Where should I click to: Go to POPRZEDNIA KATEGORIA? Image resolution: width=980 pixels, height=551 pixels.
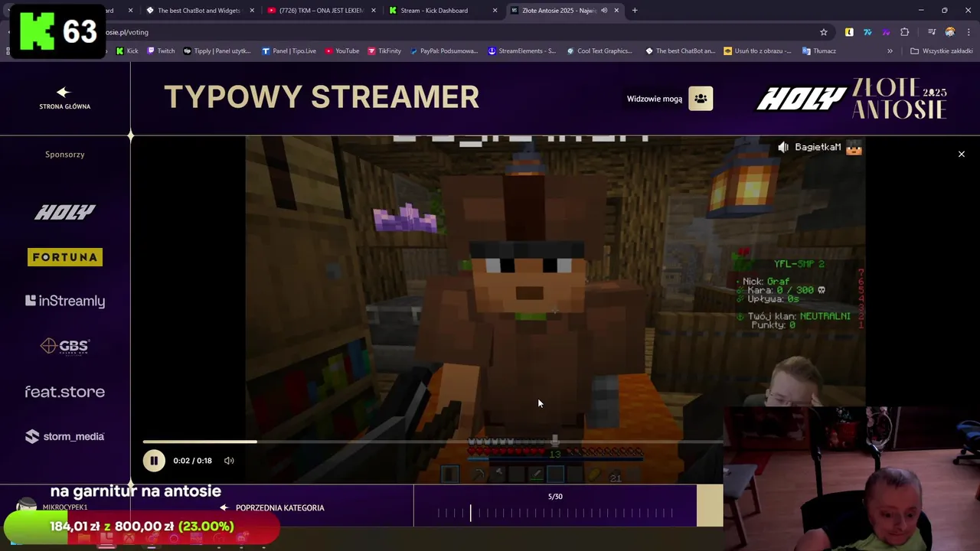click(272, 507)
